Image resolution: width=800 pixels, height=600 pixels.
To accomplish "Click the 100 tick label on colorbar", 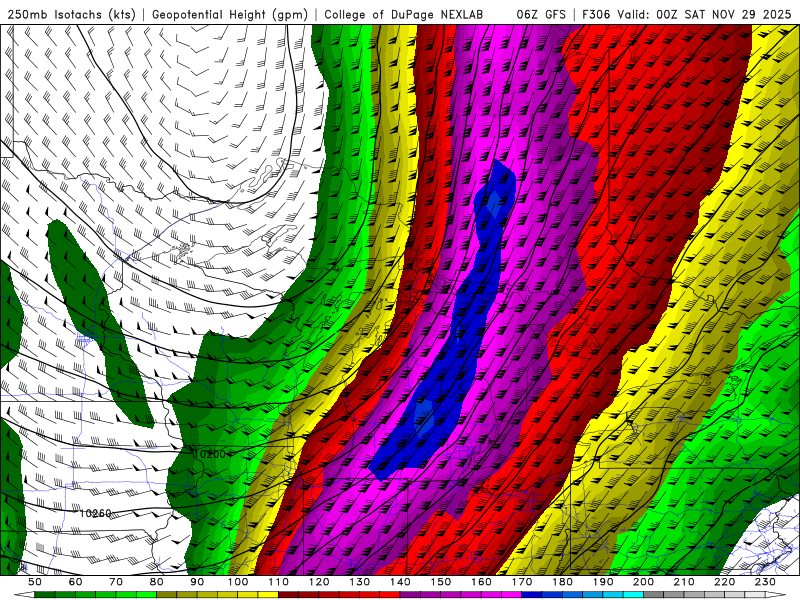I will tap(238, 582).
